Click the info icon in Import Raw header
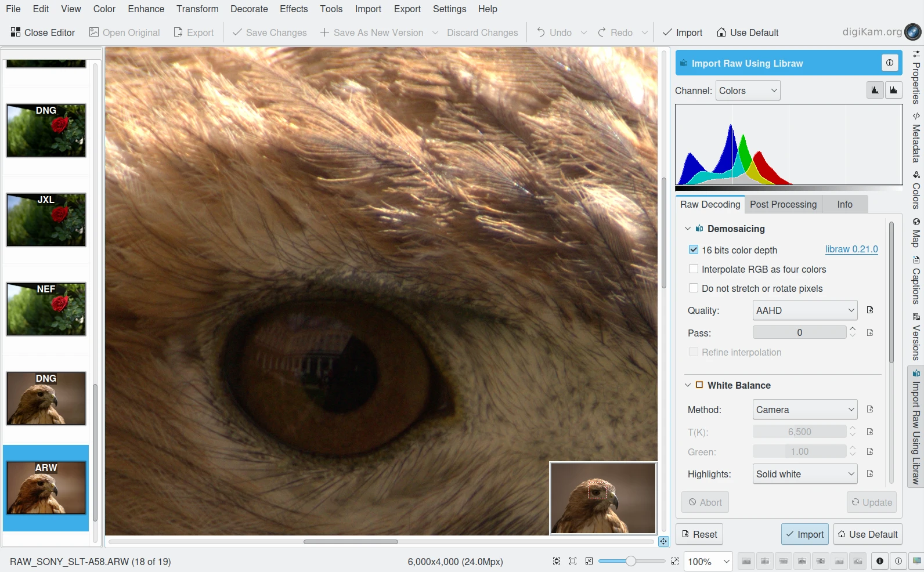This screenshot has width=924, height=572. 890,63
